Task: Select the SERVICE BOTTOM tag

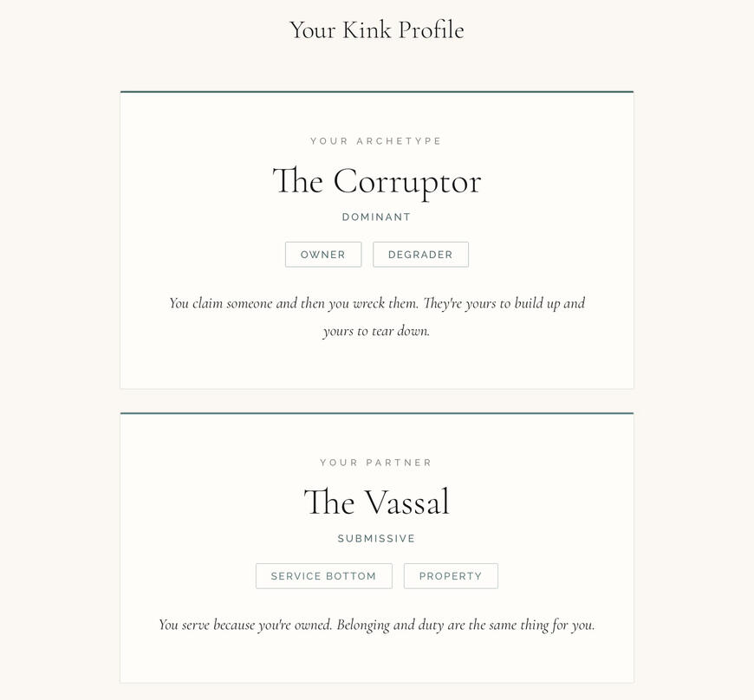Action: (x=323, y=576)
